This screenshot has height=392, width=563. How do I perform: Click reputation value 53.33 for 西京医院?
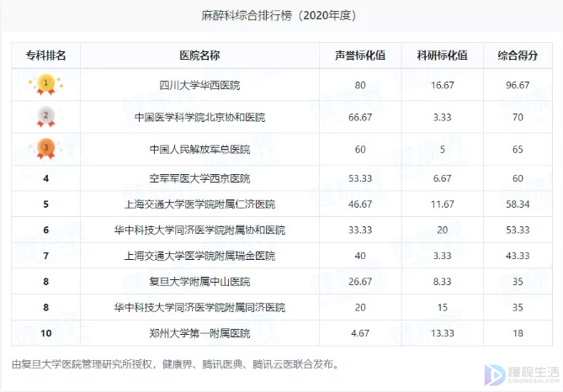click(360, 178)
